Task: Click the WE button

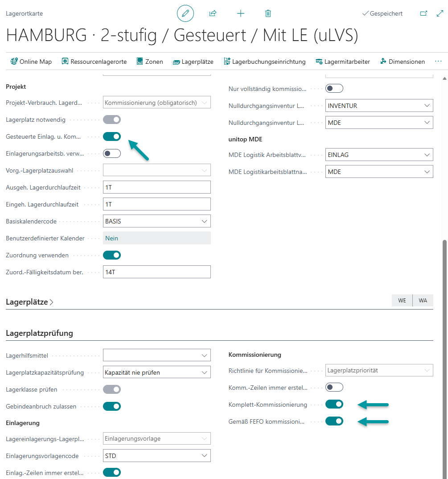Action: [402, 300]
